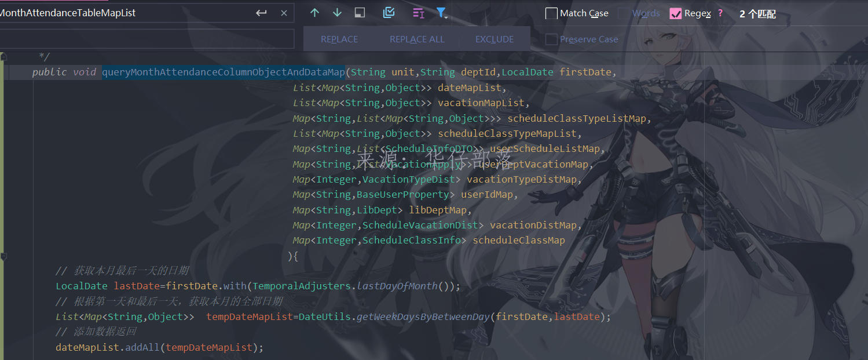868x360 pixels.
Task: Click the "scheduleClassTypeMapList" parameter
Action: pyautogui.click(x=507, y=133)
